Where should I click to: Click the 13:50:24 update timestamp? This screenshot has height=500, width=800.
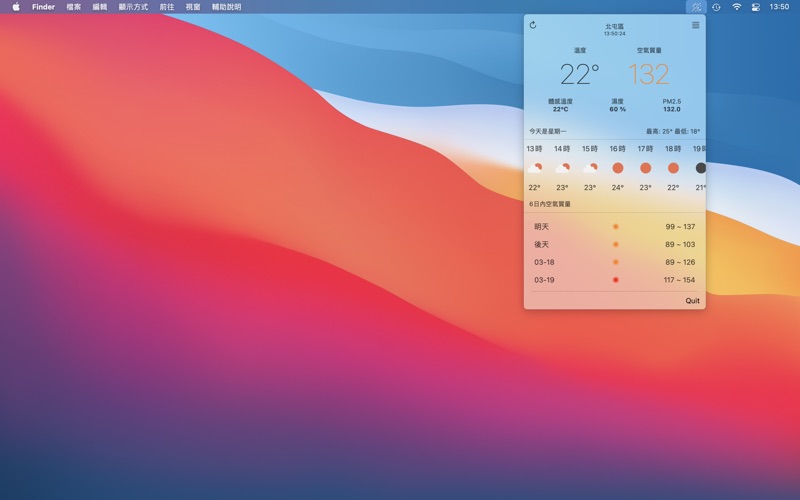click(x=614, y=34)
